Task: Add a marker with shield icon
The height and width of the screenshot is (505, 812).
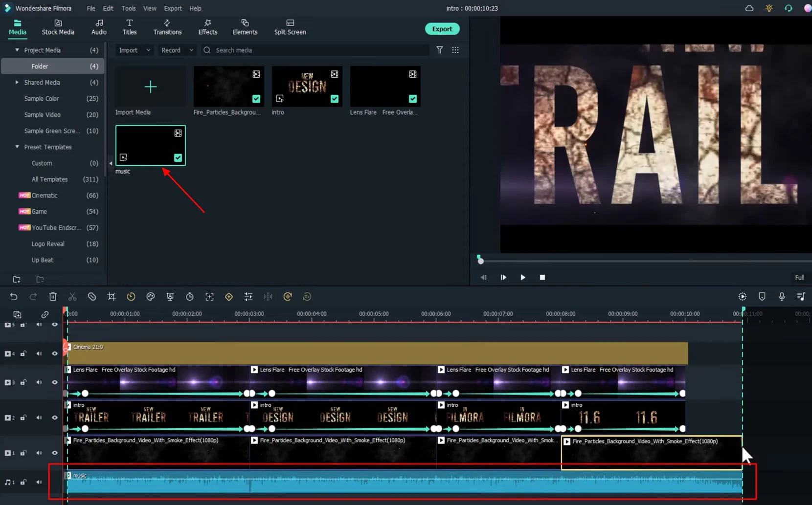Action: pyautogui.click(x=762, y=297)
